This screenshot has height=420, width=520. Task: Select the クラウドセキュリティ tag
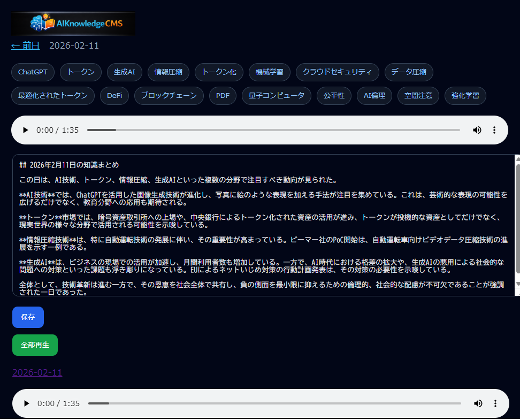[337, 72]
